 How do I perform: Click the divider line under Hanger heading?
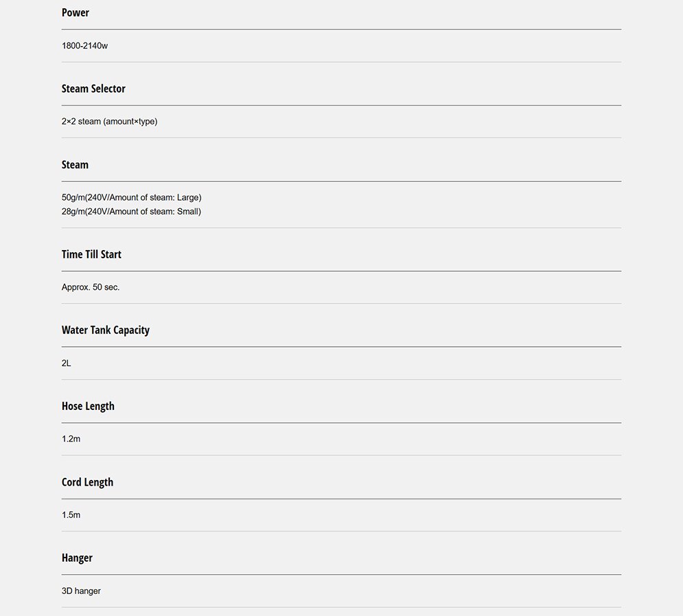342,575
